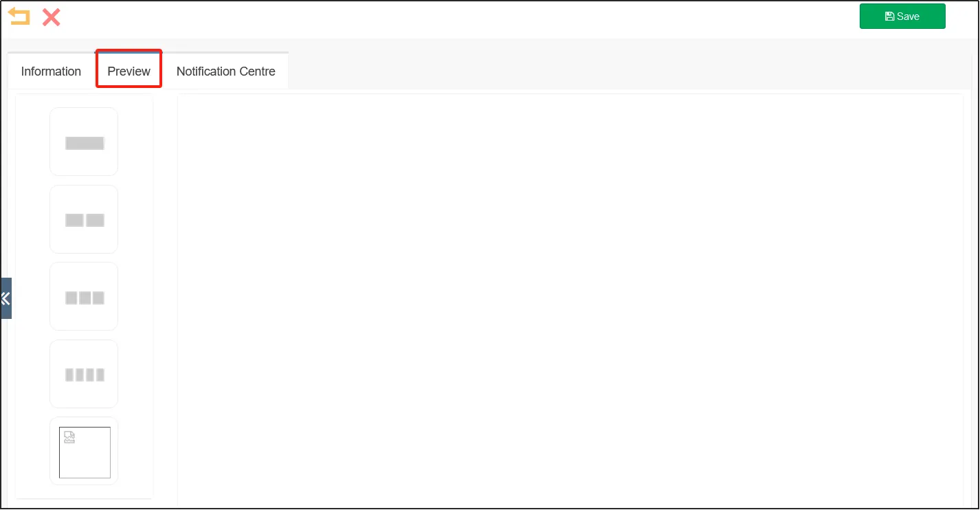Viewport: 980px width, 510px height.
Task: Click the broken image icon in last tile
Action: [69, 437]
